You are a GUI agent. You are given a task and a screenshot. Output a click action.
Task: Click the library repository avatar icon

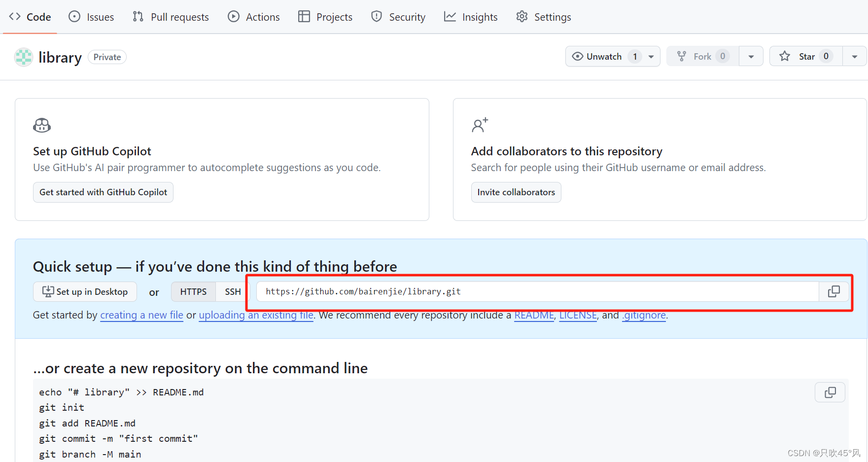[24, 57]
